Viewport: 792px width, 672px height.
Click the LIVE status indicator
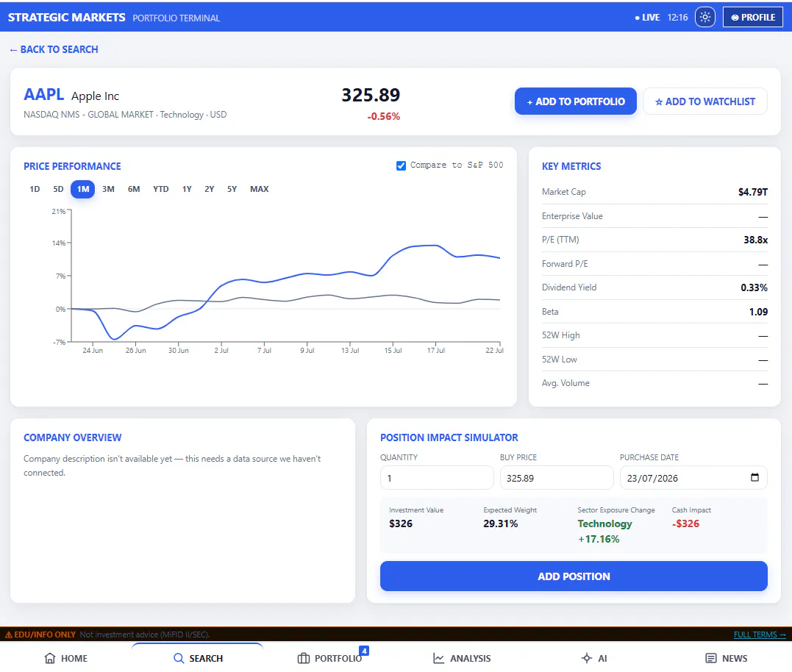click(x=647, y=17)
